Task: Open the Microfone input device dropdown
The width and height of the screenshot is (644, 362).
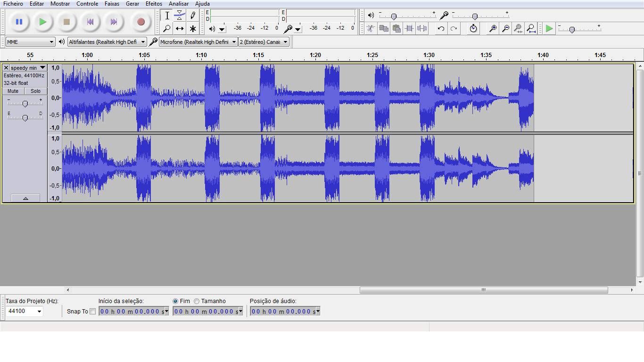Action: pos(198,42)
